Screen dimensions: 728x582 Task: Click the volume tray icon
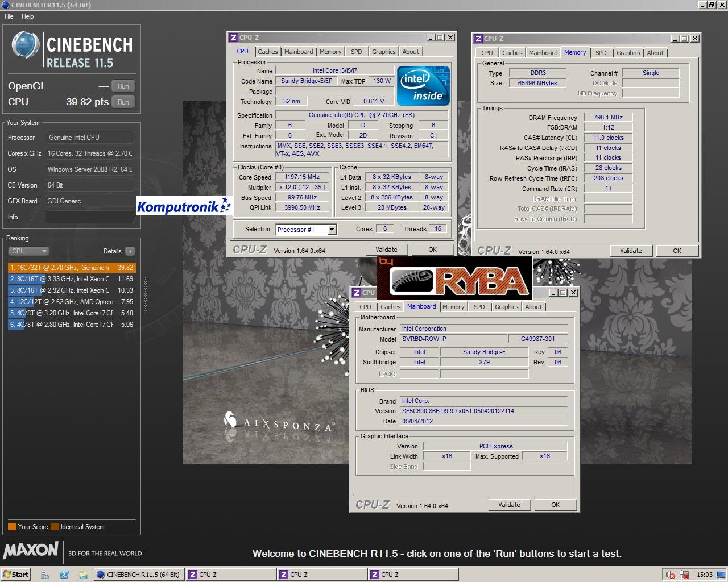[x=671, y=575]
